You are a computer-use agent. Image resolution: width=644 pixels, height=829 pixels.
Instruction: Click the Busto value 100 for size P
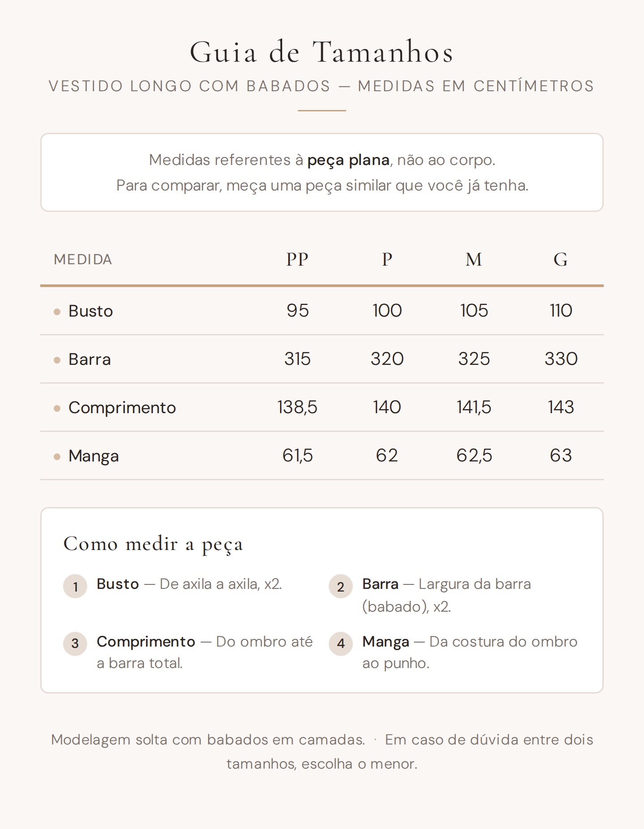click(x=387, y=311)
